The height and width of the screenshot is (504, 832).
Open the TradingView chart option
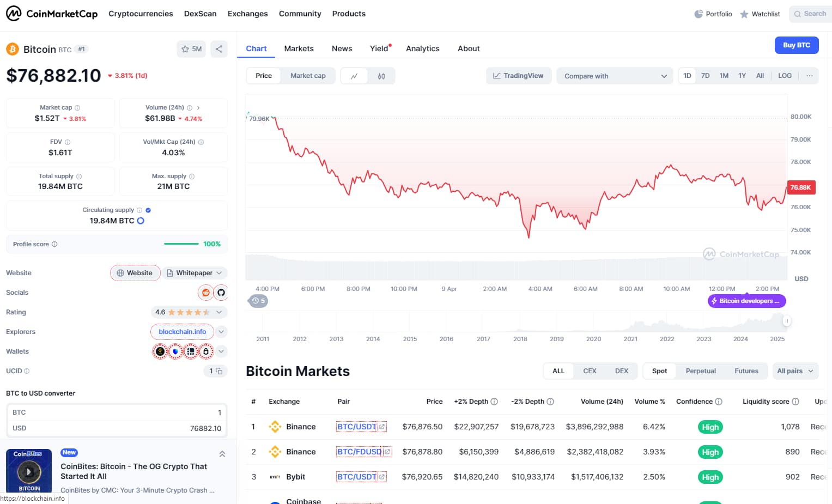(x=518, y=76)
